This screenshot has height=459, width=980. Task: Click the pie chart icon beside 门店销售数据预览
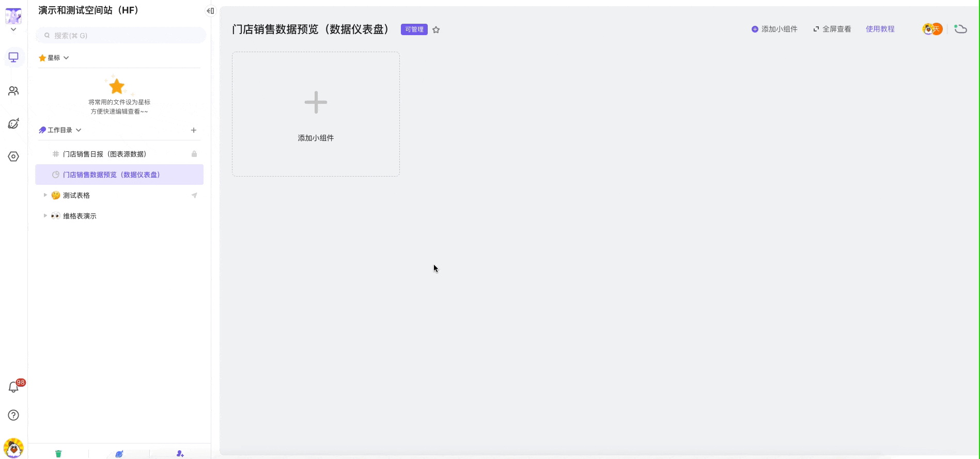(56, 175)
